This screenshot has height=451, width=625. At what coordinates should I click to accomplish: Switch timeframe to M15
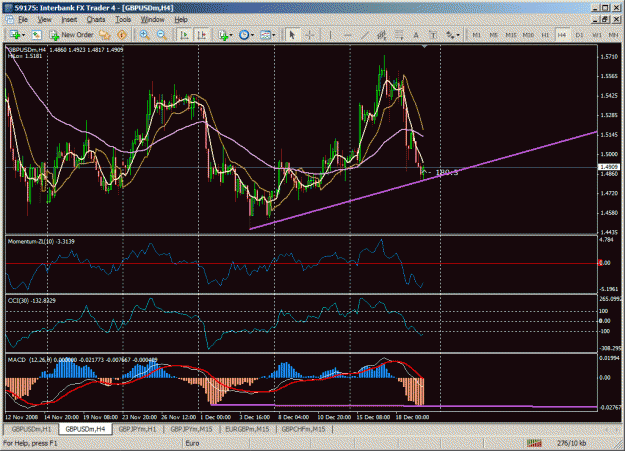[511, 35]
